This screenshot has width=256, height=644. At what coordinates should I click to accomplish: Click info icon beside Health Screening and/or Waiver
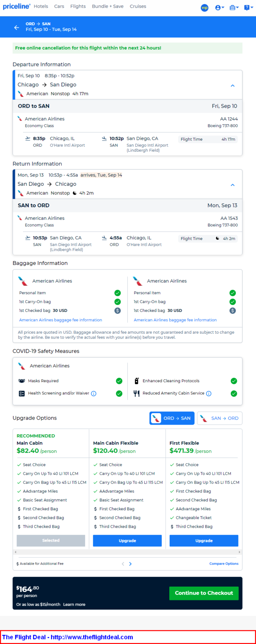tap(94, 394)
